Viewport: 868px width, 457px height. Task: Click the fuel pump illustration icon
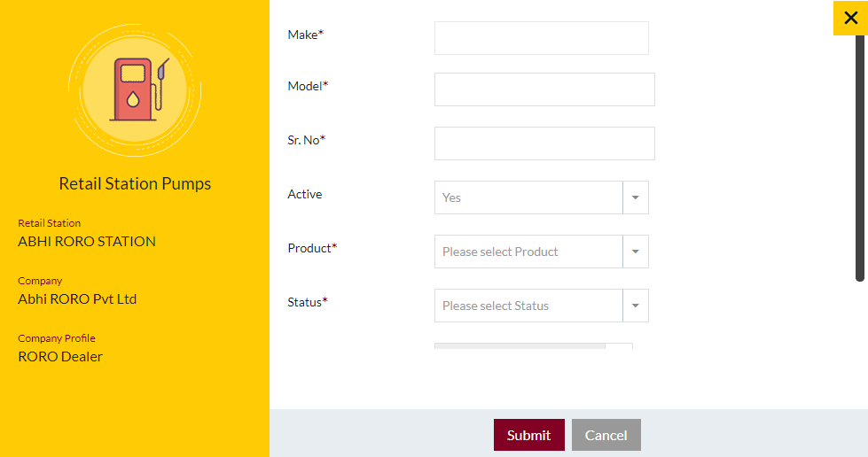point(135,90)
